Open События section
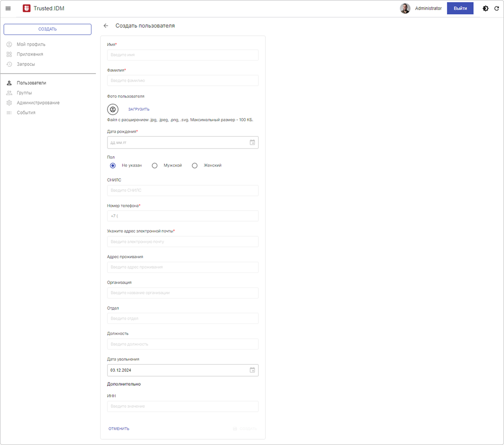504x445 pixels. click(x=26, y=113)
